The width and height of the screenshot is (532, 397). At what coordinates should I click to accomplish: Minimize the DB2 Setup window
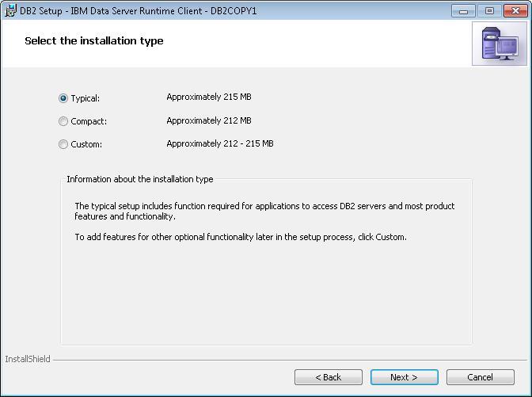point(463,11)
